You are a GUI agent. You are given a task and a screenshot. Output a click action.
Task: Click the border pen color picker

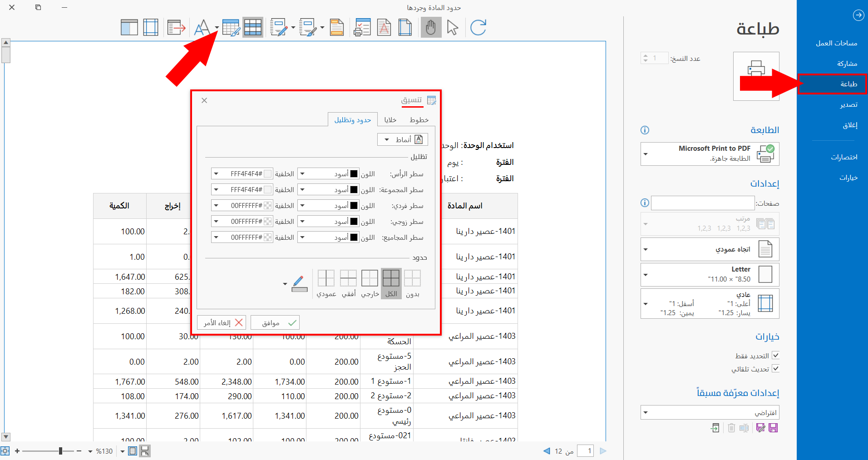[x=299, y=284]
